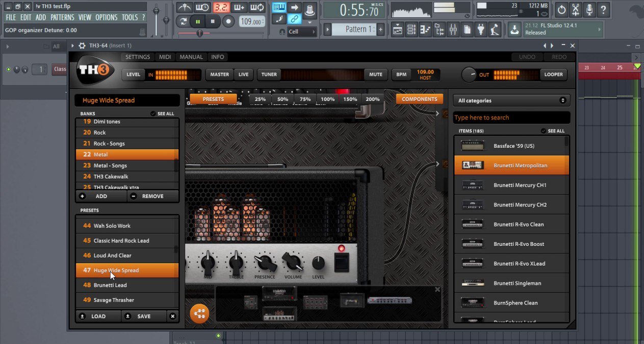Open the All categories dropdown
This screenshot has height=344, width=644.
[512, 101]
